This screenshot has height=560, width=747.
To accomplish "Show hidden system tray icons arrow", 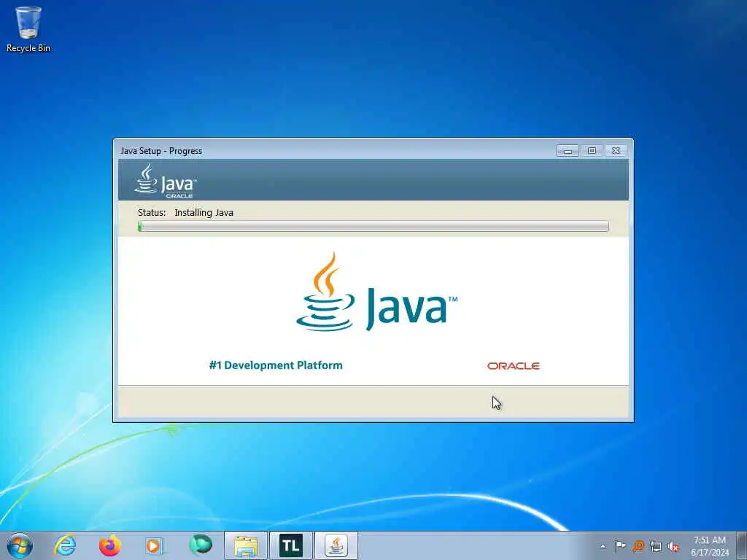I will tap(603, 546).
